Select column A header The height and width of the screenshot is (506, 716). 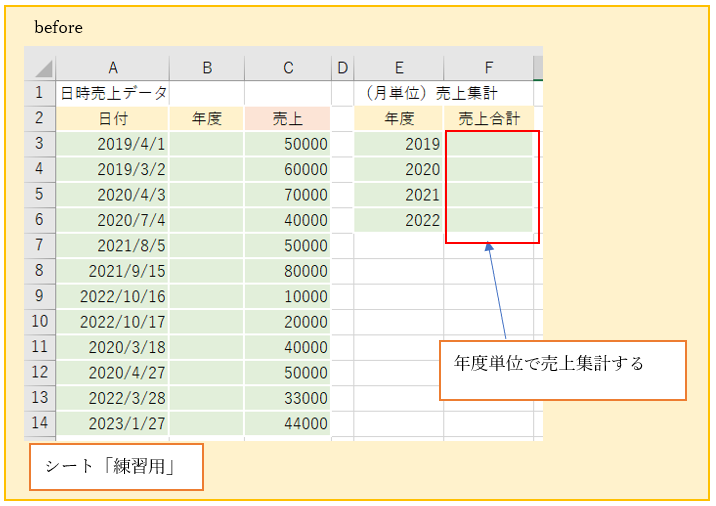pyautogui.click(x=113, y=68)
